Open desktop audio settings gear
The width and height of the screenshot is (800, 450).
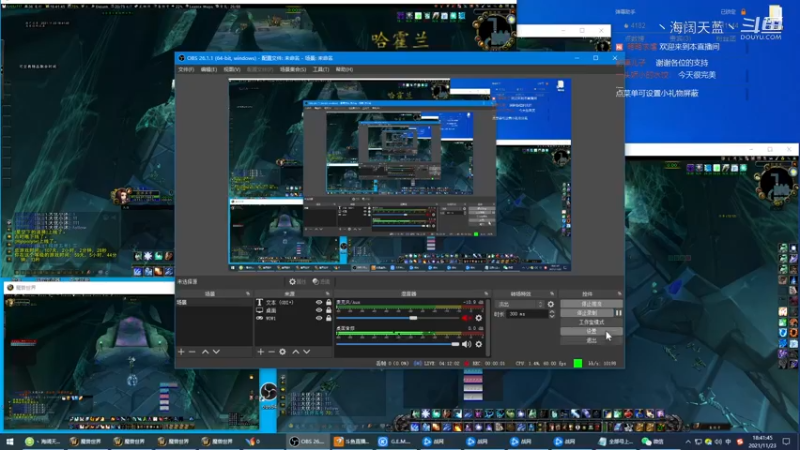[x=479, y=344]
